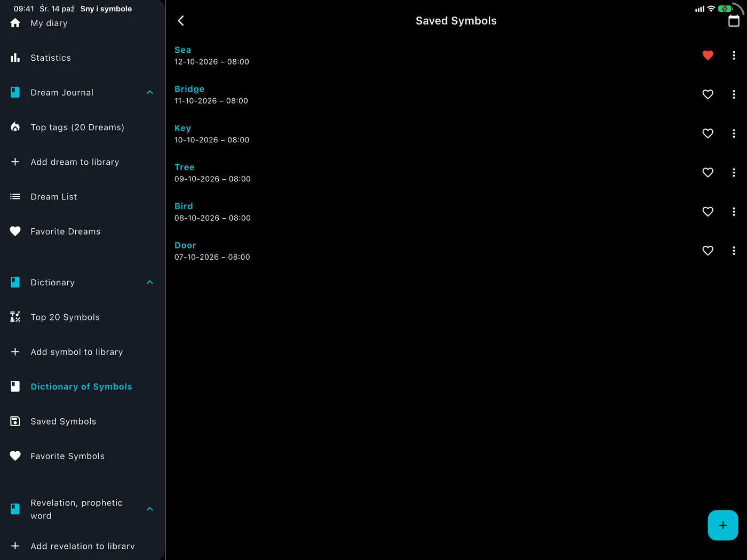Select Top tags (20 Dreams)

(82, 127)
